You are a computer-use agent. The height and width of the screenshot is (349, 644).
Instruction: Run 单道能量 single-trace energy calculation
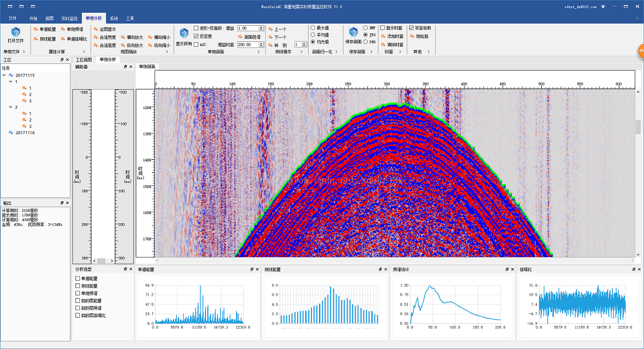45,29
